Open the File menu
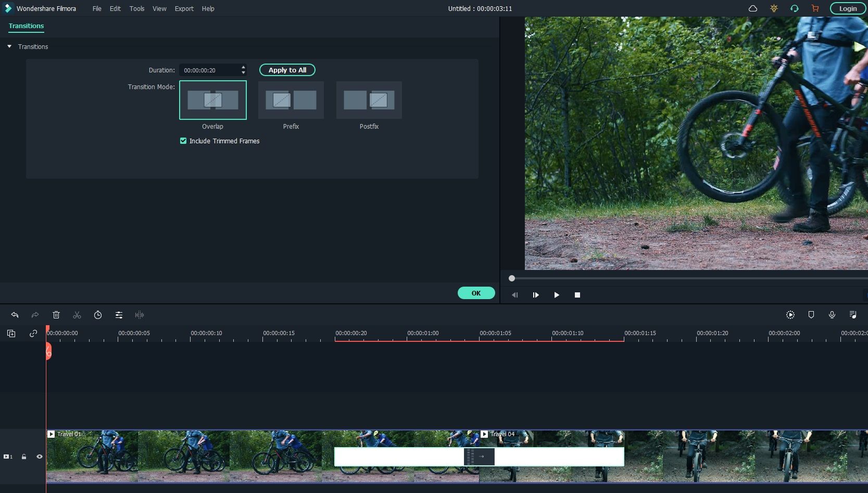 (x=97, y=8)
